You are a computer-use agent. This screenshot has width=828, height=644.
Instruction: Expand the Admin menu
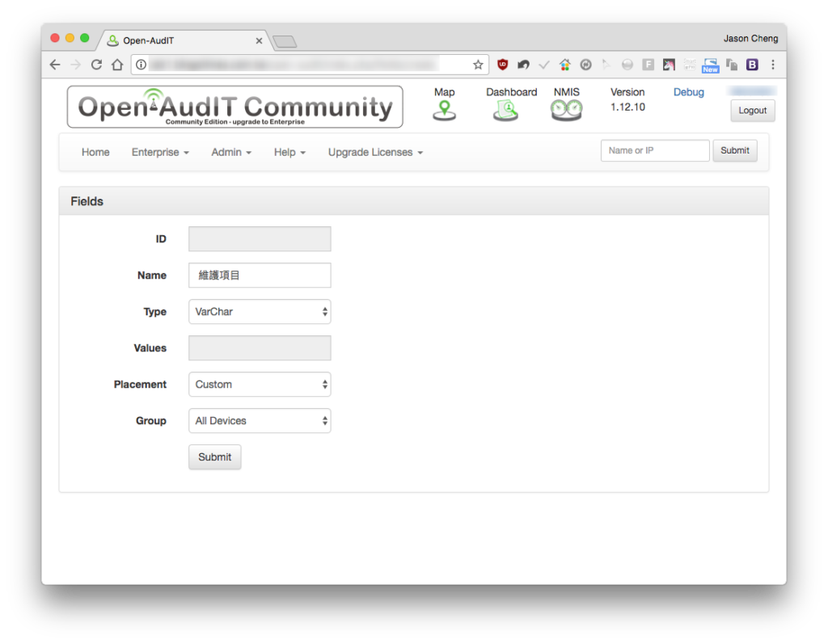click(231, 152)
